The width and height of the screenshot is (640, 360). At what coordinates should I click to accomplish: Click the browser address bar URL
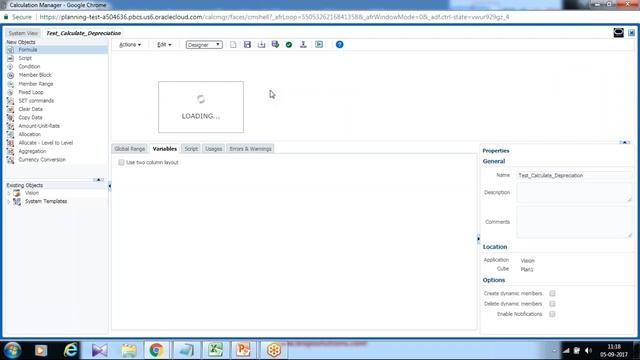coord(274,17)
